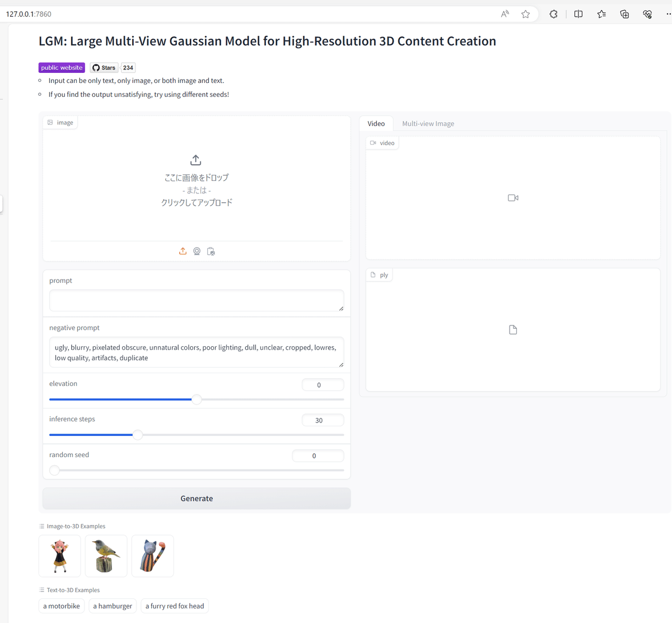672x623 pixels.
Task: Choose the "a hamburger" text example
Action: tap(113, 606)
